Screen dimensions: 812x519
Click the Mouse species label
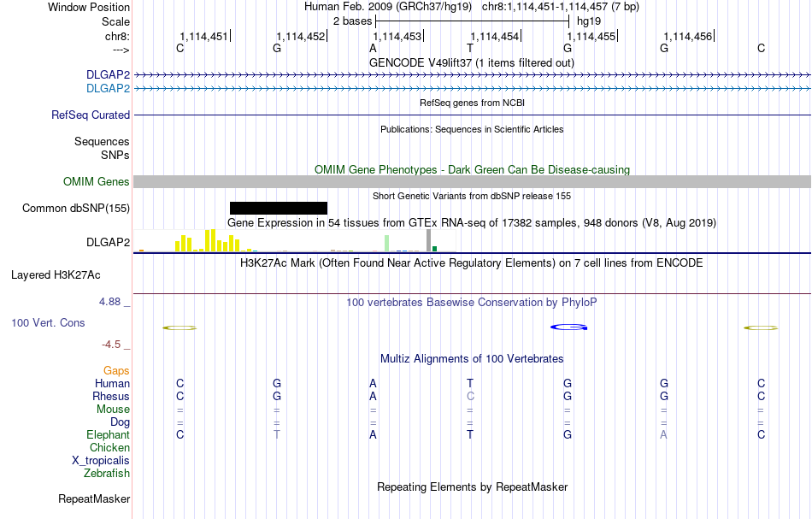[x=113, y=410]
